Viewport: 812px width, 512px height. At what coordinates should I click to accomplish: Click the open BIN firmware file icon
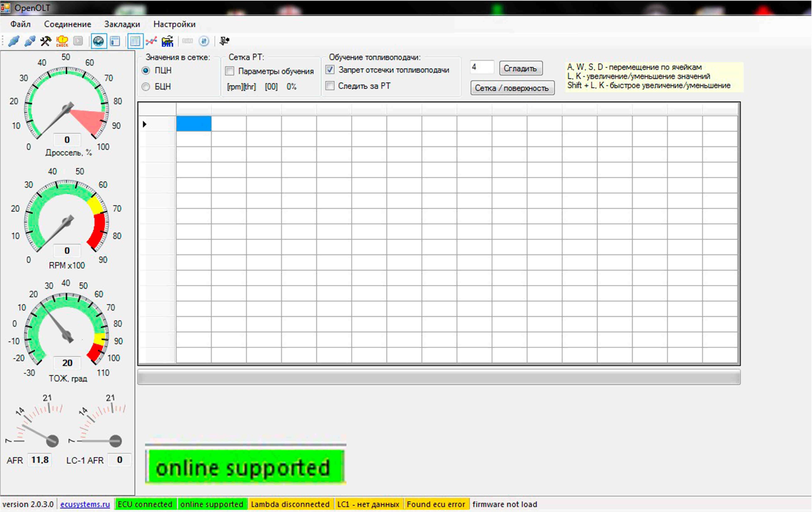point(167,41)
